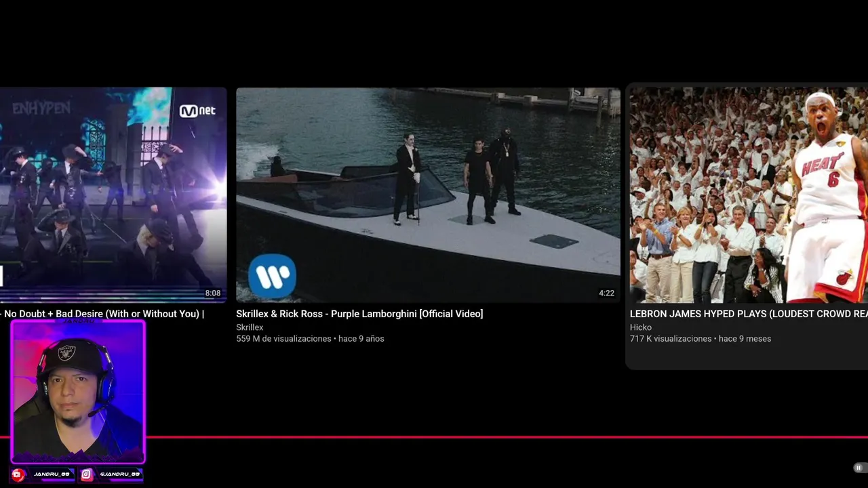Open the 'Hicko' channel name
The height and width of the screenshot is (488, 868).
pyautogui.click(x=641, y=327)
